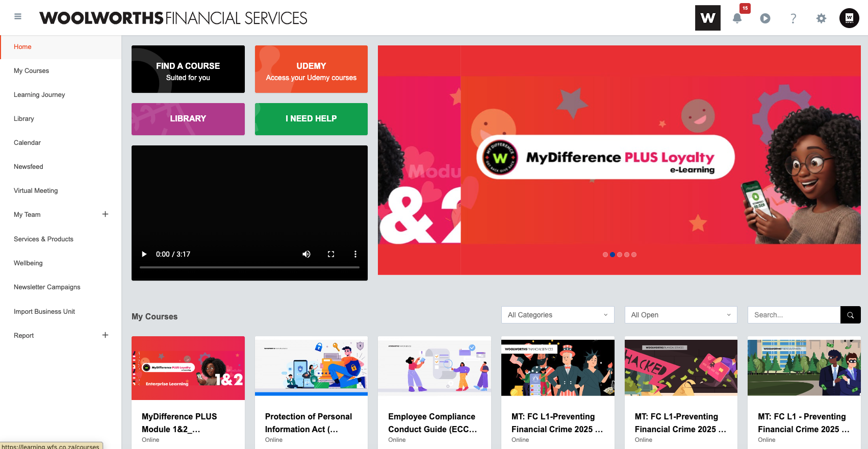Click the video progress bar
868x449 pixels.
click(249, 267)
